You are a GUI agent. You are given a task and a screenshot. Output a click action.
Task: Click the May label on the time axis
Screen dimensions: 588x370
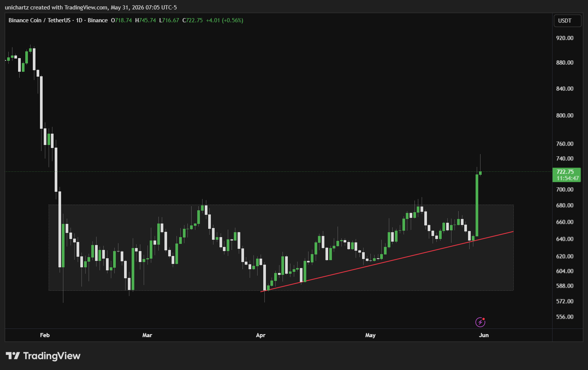click(370, 335)
